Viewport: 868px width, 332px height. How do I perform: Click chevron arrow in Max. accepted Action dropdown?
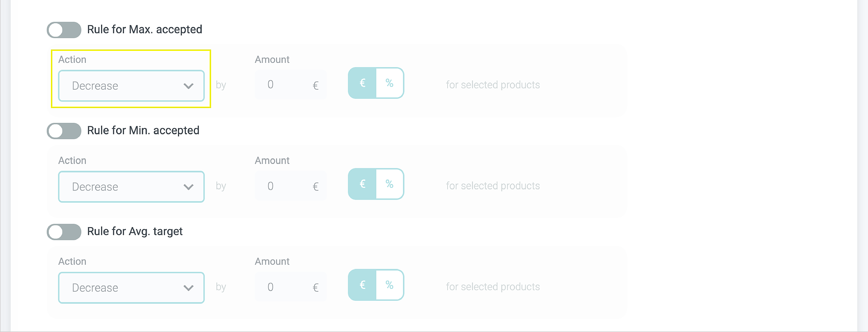[x=188, y=86]
